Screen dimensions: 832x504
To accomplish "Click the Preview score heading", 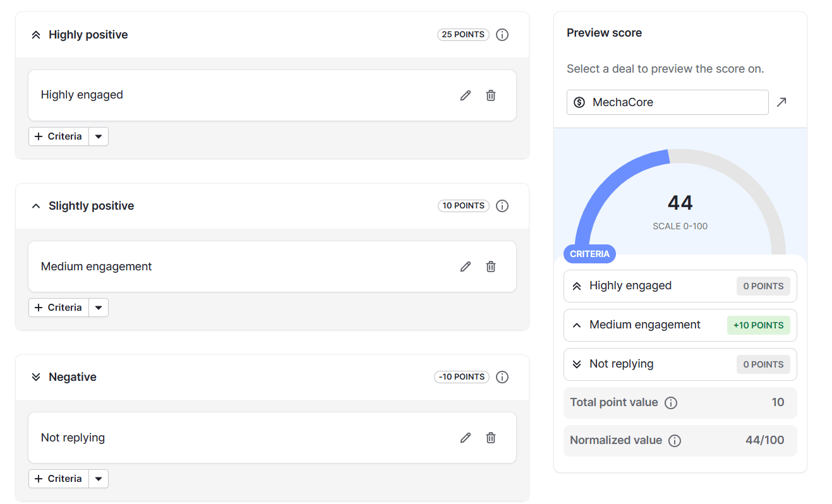I will pos(604,33).
